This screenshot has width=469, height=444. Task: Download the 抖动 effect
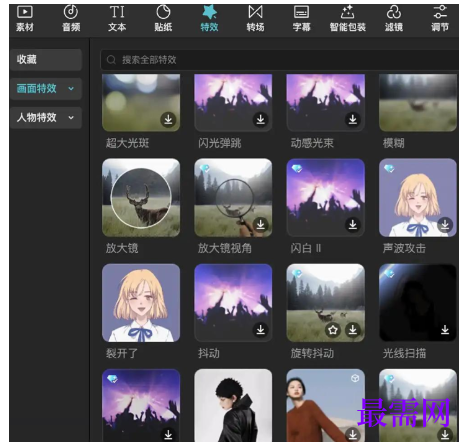tap(261, 330)
